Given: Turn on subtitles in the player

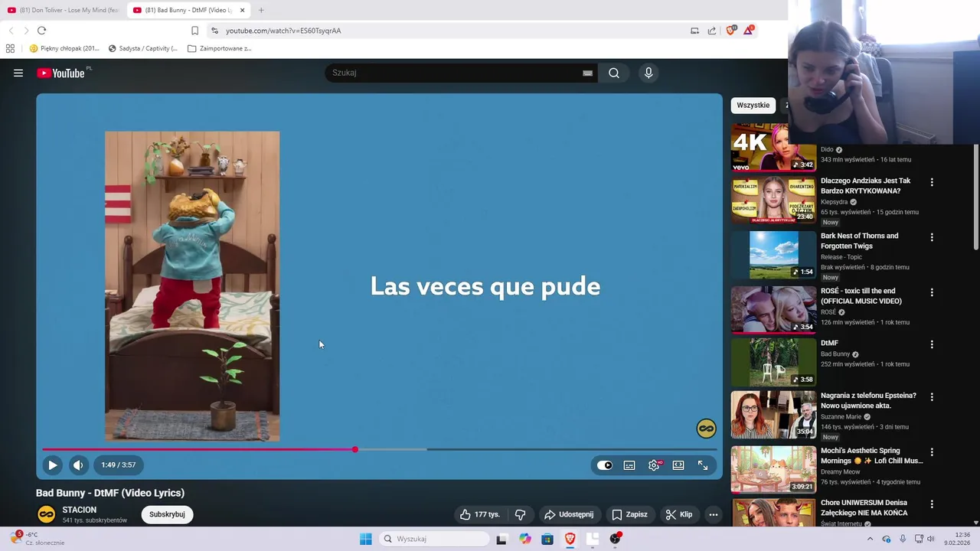Looking at the screenshot, I should tap(629, 465).
